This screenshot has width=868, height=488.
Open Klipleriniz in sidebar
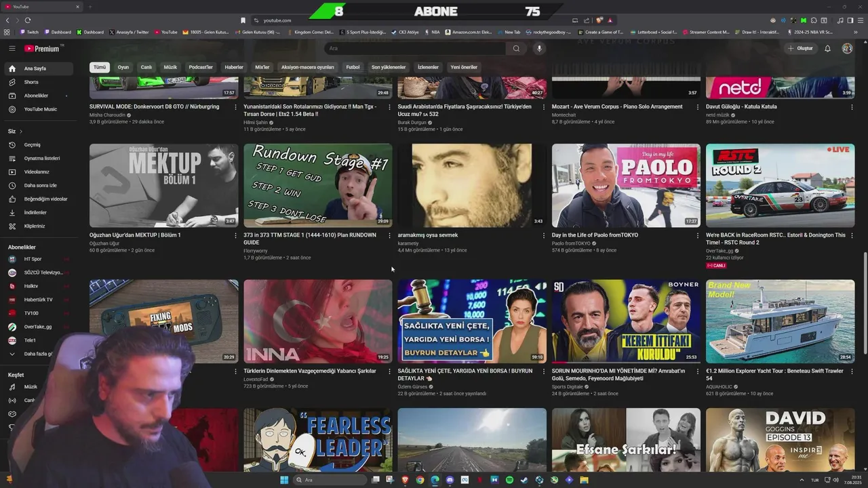coord(38,226)
